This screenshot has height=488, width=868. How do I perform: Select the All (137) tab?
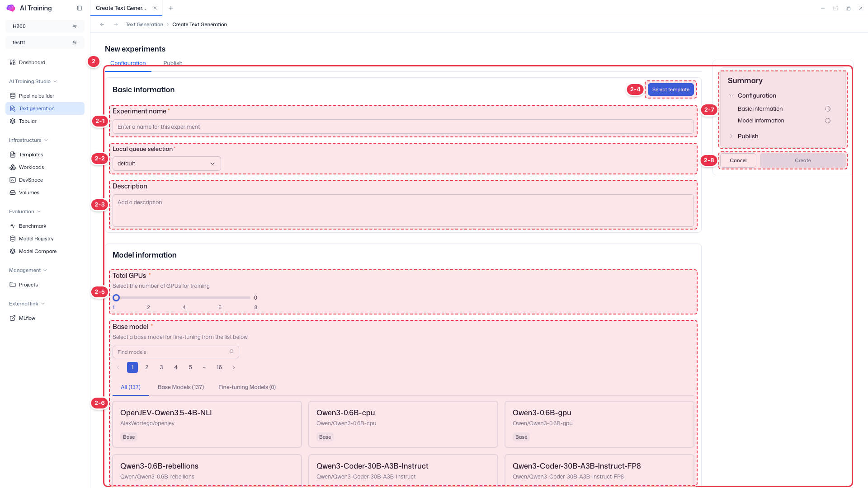coord(131,387)
